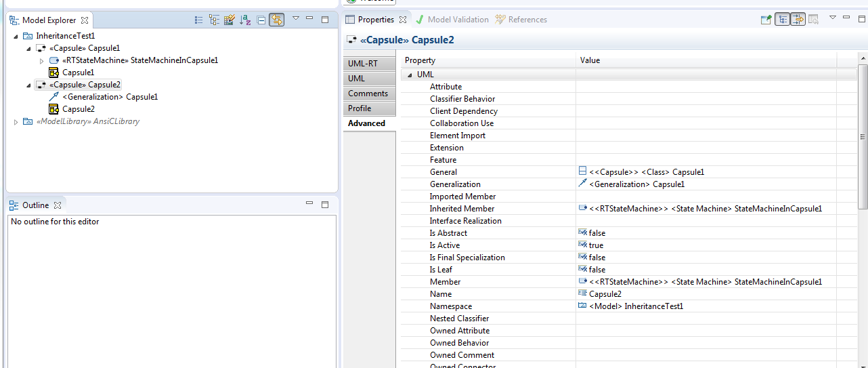Toggle Show Advanced Properties button
Screen dimensions: 868x368
point(798,20)
